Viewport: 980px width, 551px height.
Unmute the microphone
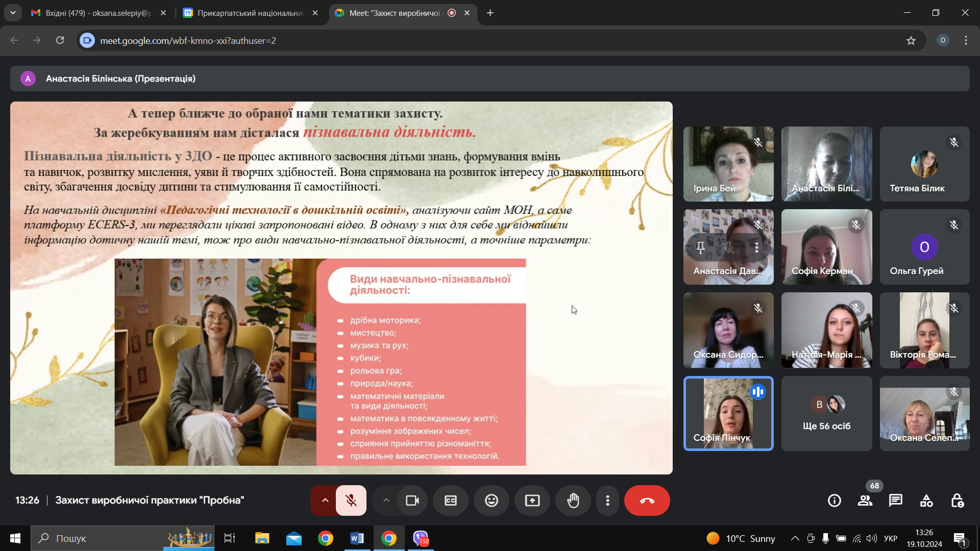pos(351,500)
